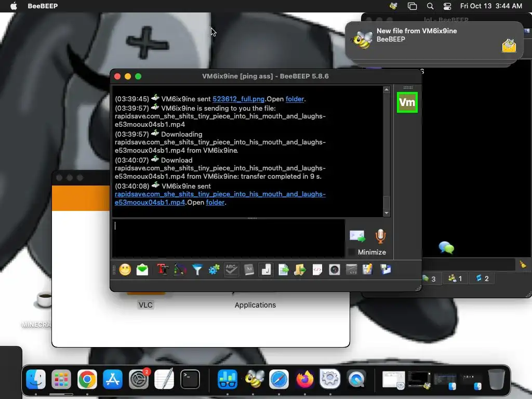Switch to tab showing 2 in main window
Screen dimensions: 532x399
(482, 278)
